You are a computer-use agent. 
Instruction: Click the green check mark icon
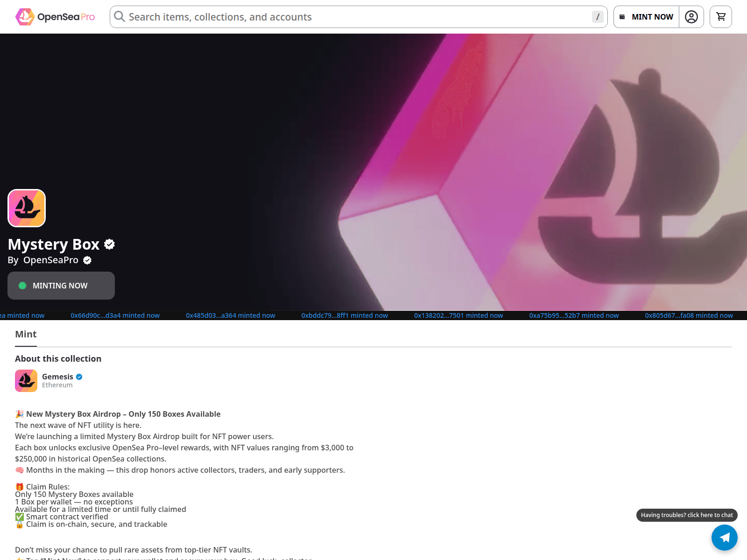pos(20,517)
